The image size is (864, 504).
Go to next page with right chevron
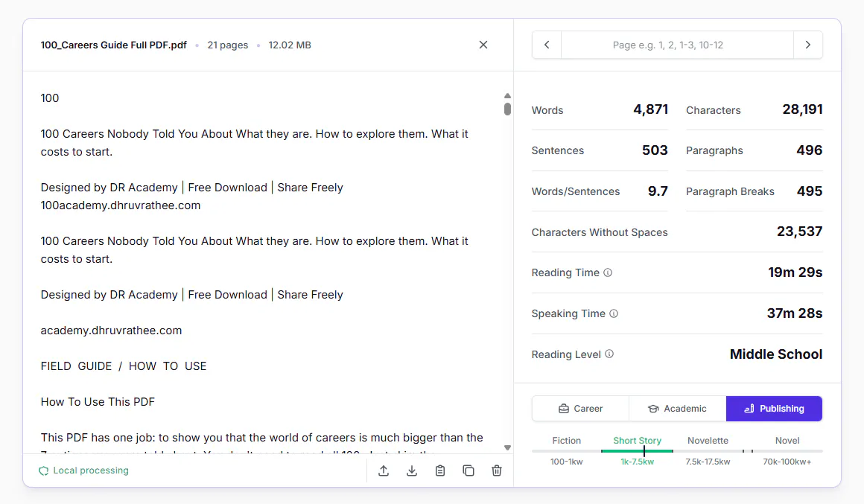pos(808,45)
